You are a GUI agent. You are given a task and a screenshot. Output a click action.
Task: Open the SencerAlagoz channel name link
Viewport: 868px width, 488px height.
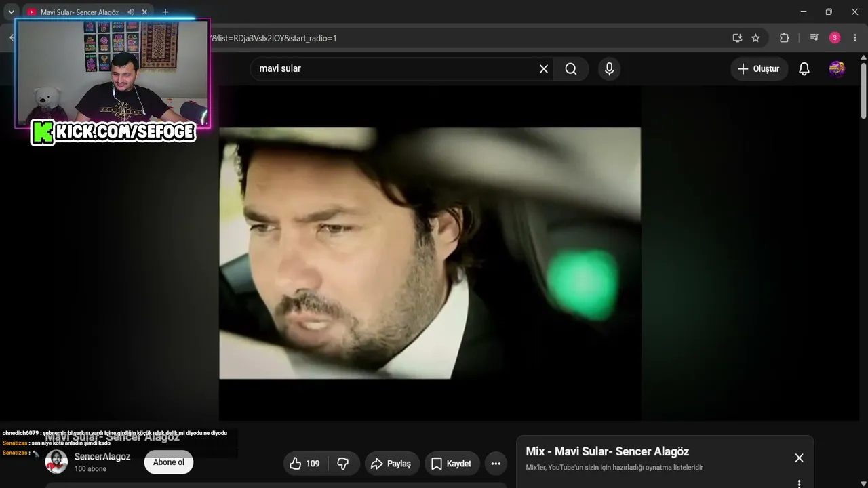point(102,457)
